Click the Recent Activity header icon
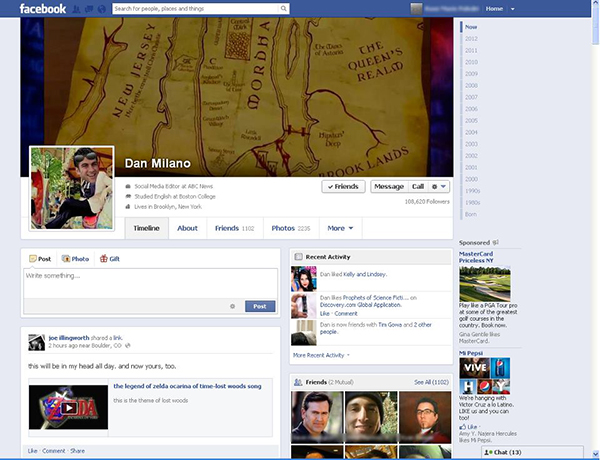The width and height of the screenshot is (600, 460). [298, 257]
